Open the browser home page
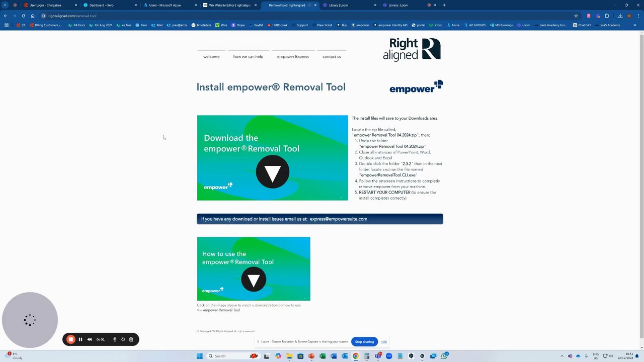 tap(33, 16)
